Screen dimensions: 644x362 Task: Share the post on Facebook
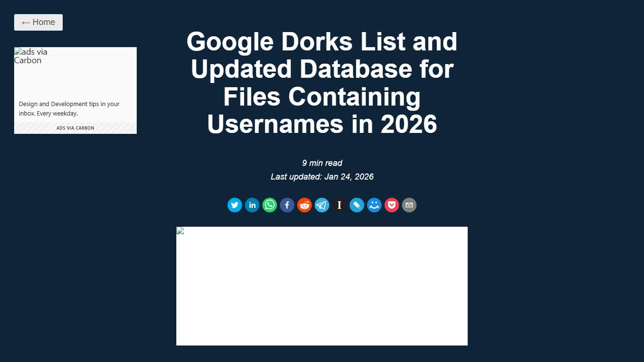287,205
